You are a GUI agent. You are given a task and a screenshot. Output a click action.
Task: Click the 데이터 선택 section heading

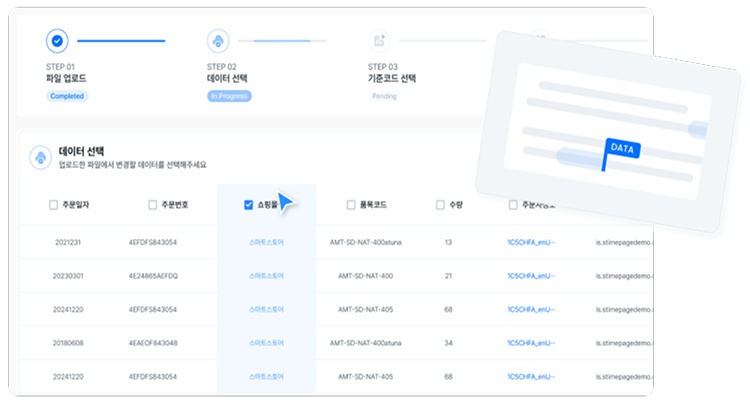coord(81,151)
